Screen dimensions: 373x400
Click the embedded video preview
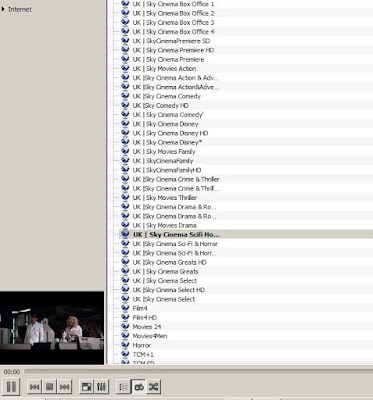pyautogui.click(x=52, y=328)
